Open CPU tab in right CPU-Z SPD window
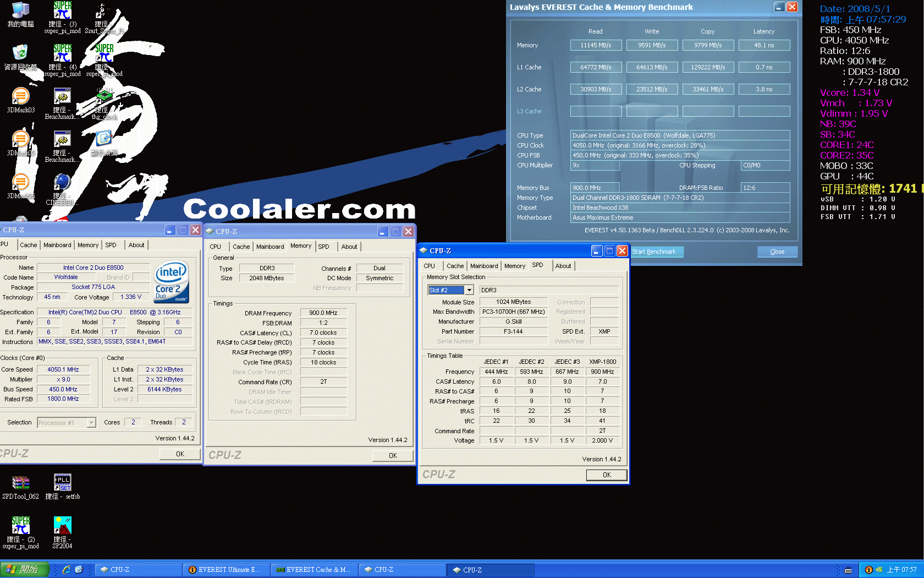The height and width of the screenshot is (578, 924). (x=430, y=266)
